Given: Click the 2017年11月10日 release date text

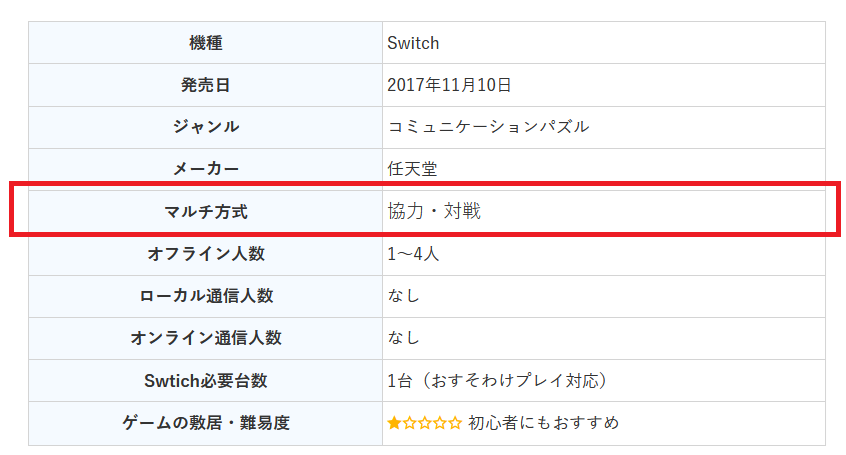Looking at the screenshot, I should point(449,85).
